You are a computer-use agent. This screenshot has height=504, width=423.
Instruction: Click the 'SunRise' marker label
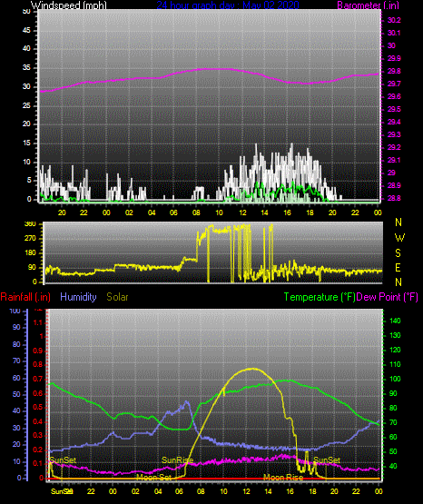pyautogui.click(x=177, y=460)
